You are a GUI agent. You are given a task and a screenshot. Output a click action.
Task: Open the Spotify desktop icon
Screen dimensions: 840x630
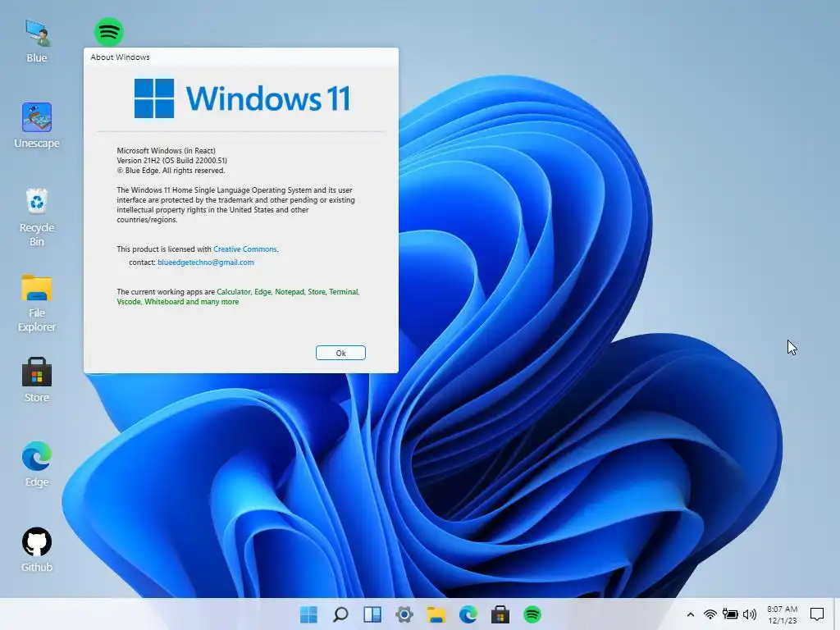click(x=109, y=32)
